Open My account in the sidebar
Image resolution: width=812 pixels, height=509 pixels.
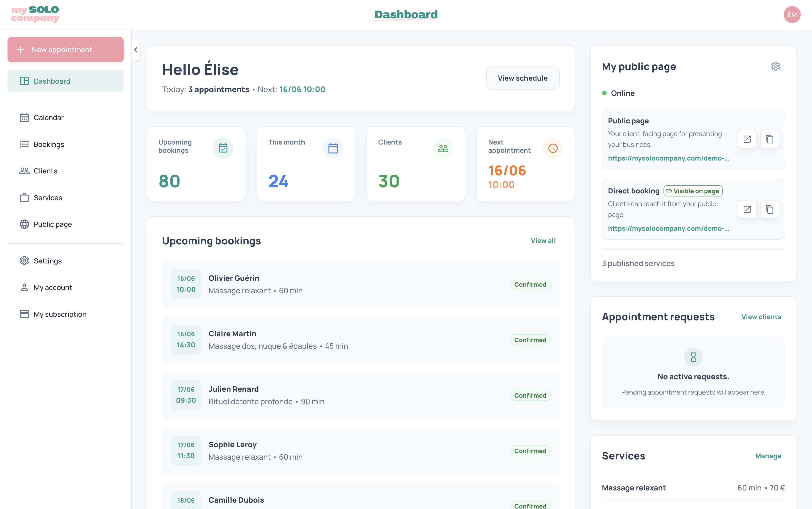tap(65, 287)
